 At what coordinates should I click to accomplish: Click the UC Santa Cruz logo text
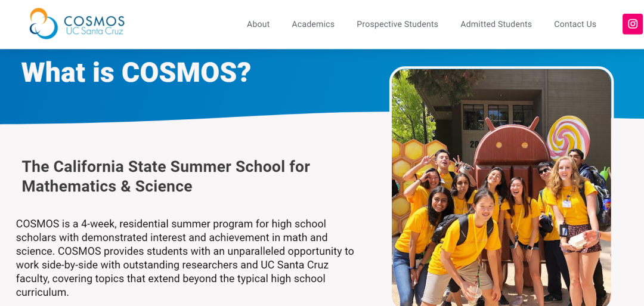click(94, 31)
